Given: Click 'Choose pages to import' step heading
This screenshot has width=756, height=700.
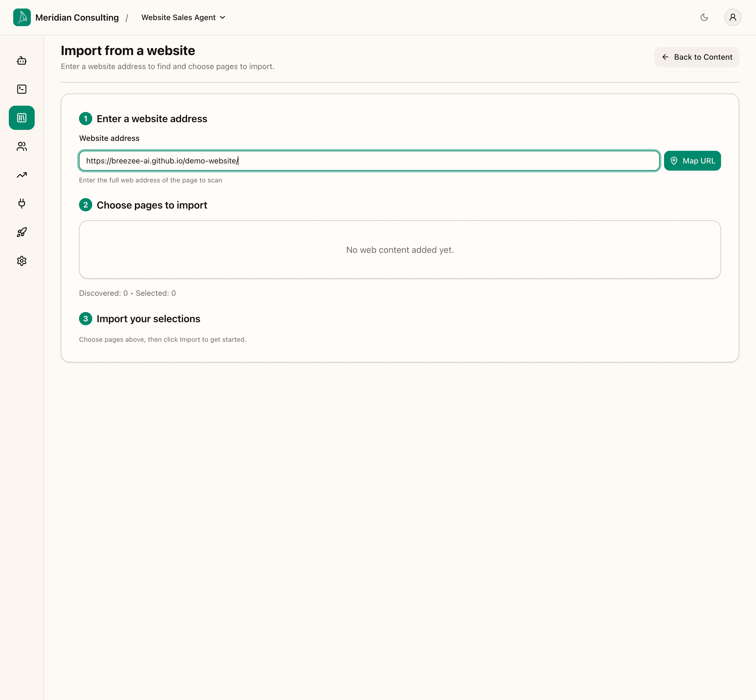Looking at the screenshot, I should tap(152, 205).
